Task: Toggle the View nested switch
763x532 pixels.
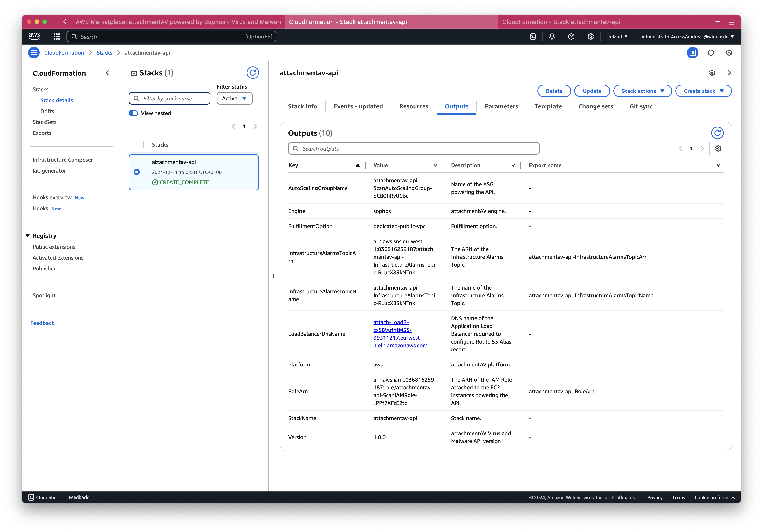Action: [133, 113]
